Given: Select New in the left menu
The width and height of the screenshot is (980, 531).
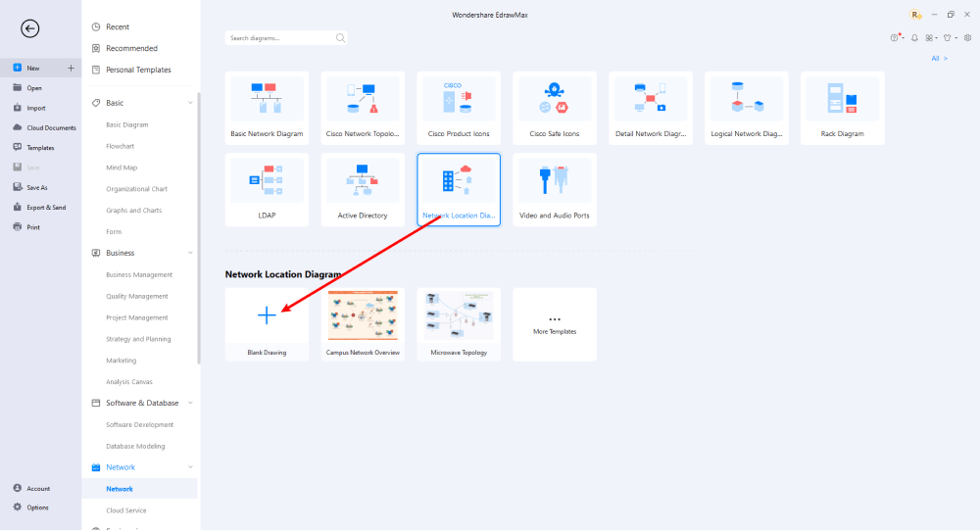Looking at the screenshot, I should (33, 69).
